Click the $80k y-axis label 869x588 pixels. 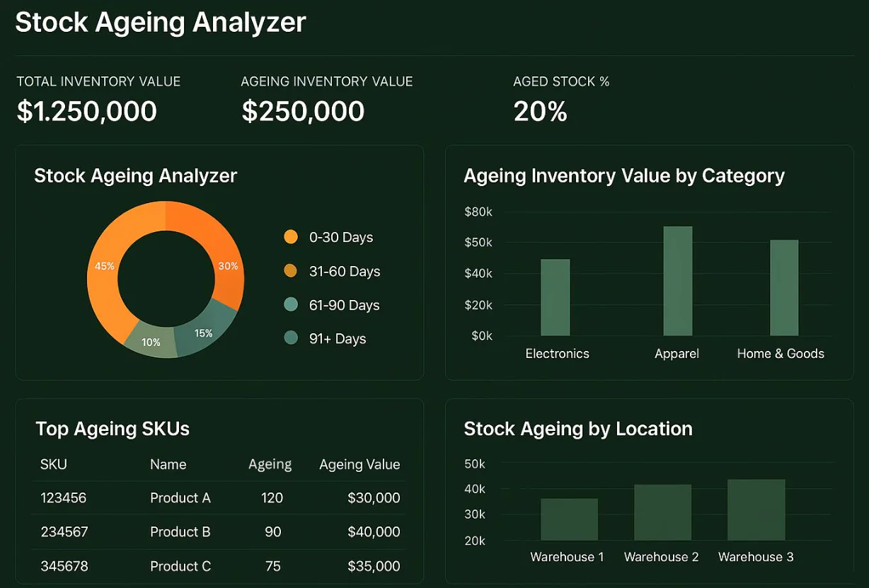478,212
